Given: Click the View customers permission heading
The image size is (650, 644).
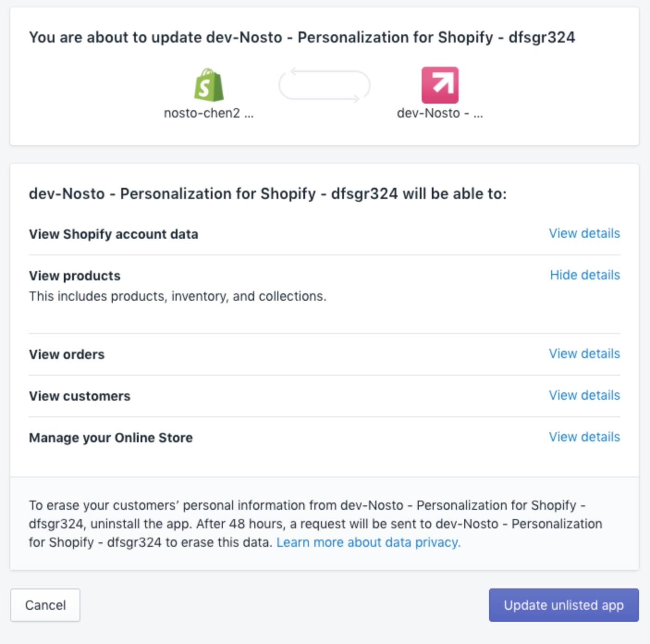Looking at the screenshot, I should pyautogui.click(x=80, y=396).
